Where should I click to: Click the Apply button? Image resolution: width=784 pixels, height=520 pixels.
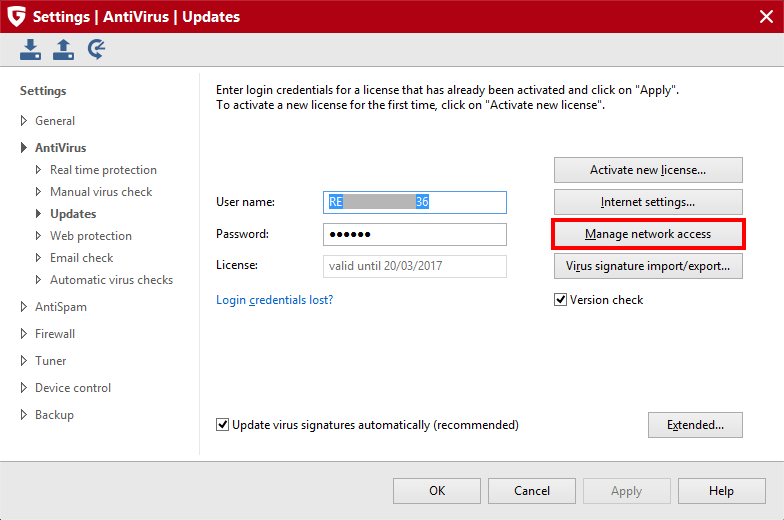coord(627,491)
